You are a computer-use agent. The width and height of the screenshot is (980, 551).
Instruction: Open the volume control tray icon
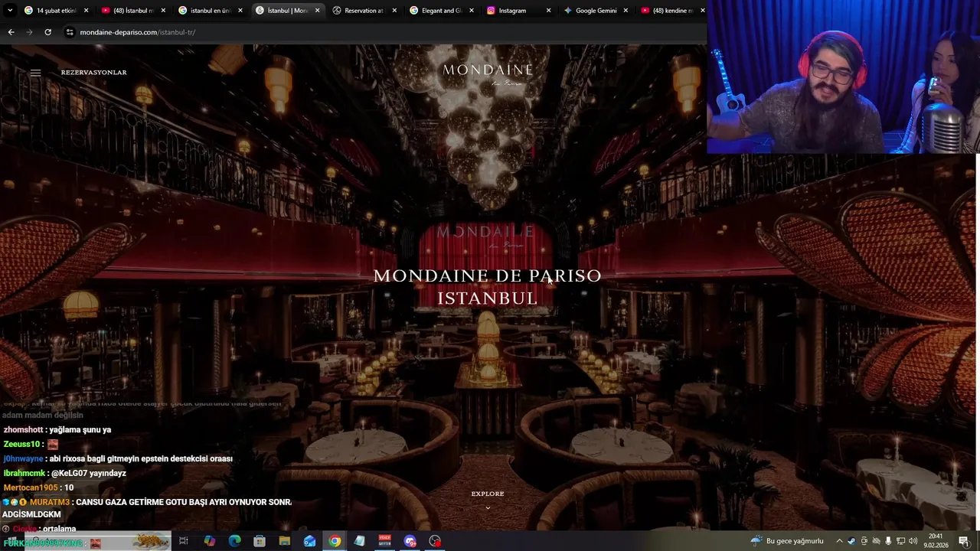(x=913, y=541)
